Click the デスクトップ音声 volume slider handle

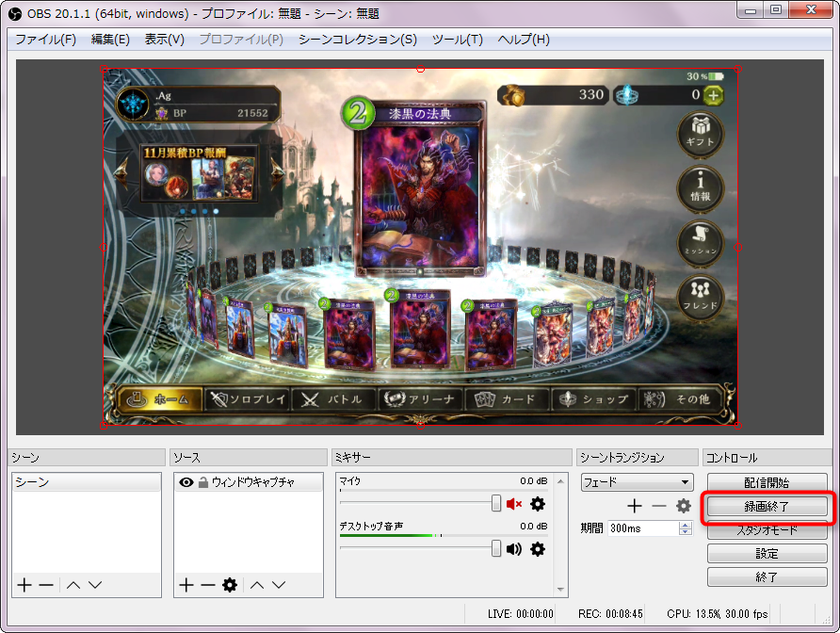tap(496, 548)
